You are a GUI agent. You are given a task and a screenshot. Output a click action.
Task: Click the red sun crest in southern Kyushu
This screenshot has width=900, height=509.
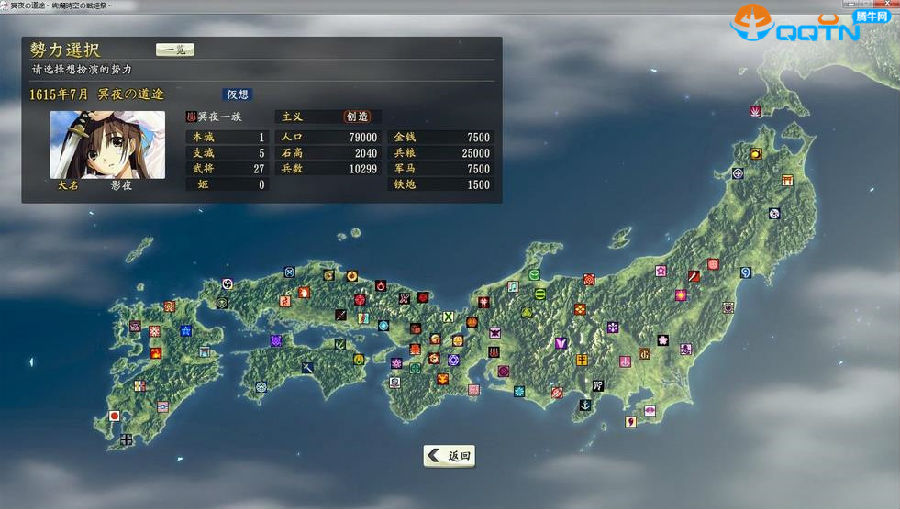tap(114, 415)
